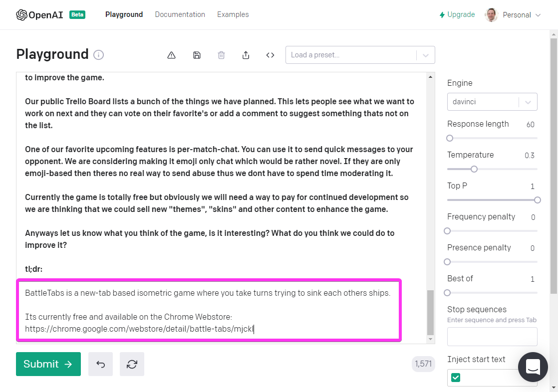
Task: Click the Upgrade link
Action: pos(457,14)
